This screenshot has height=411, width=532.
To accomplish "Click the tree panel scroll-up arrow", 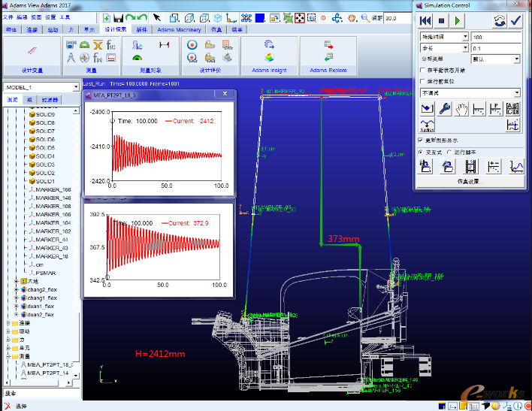I will coord(76,110).
